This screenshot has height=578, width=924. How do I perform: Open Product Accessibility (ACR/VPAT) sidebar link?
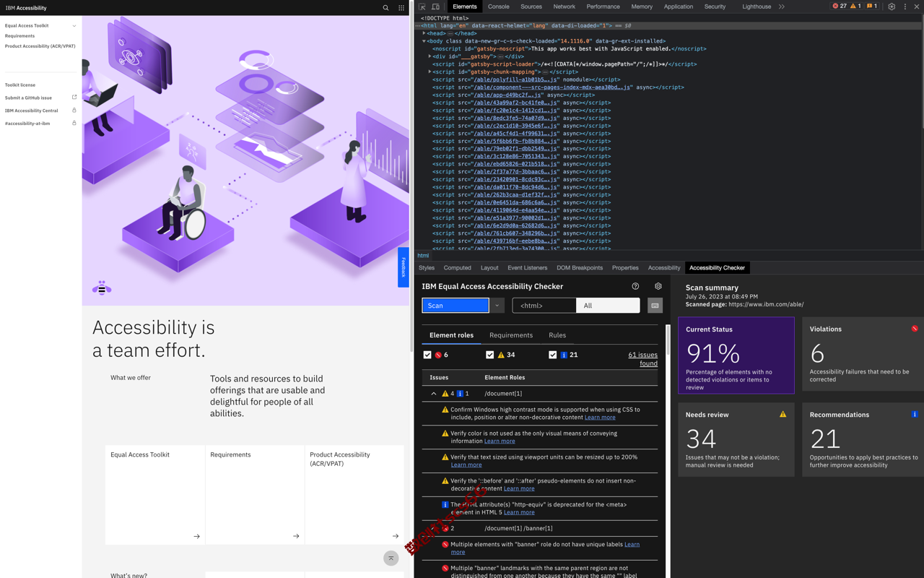(40, 46)
